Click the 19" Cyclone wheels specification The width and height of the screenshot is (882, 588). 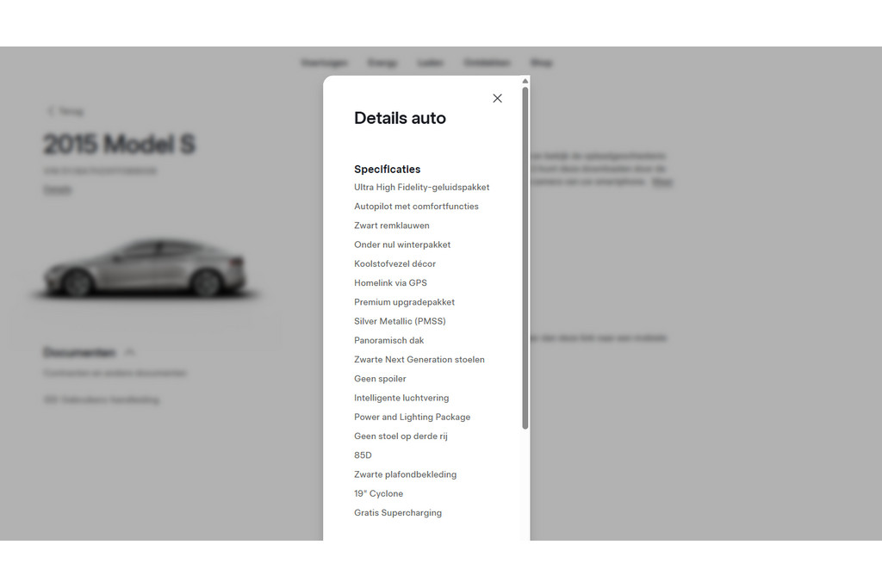(379, 493)
